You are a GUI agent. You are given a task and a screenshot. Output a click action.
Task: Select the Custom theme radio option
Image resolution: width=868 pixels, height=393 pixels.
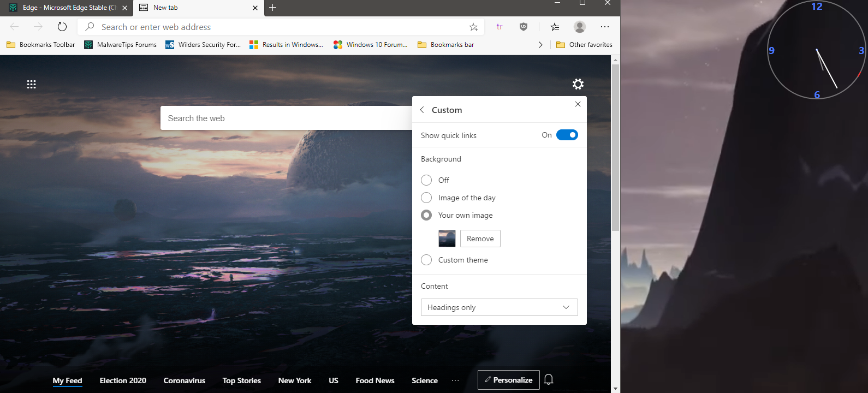[x=426, y=260]
